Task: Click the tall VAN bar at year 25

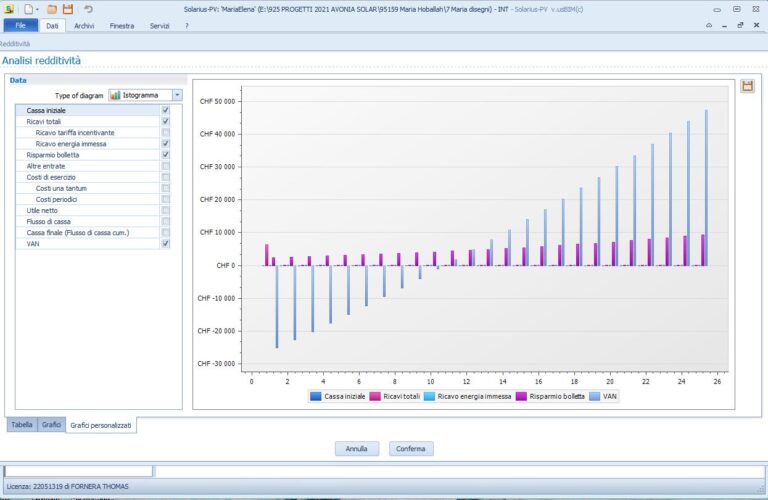Action: 706,188
